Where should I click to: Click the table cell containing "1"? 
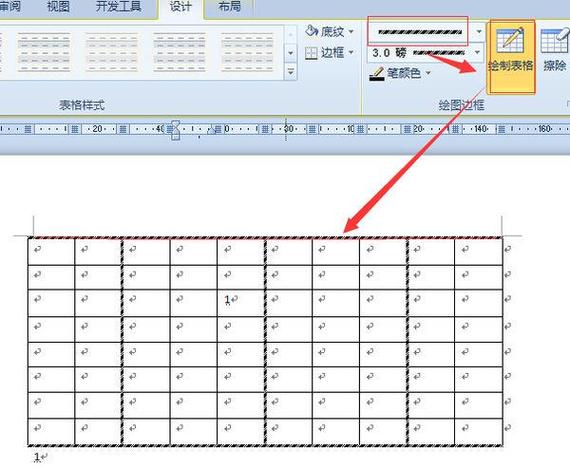(x=241, y=303)
